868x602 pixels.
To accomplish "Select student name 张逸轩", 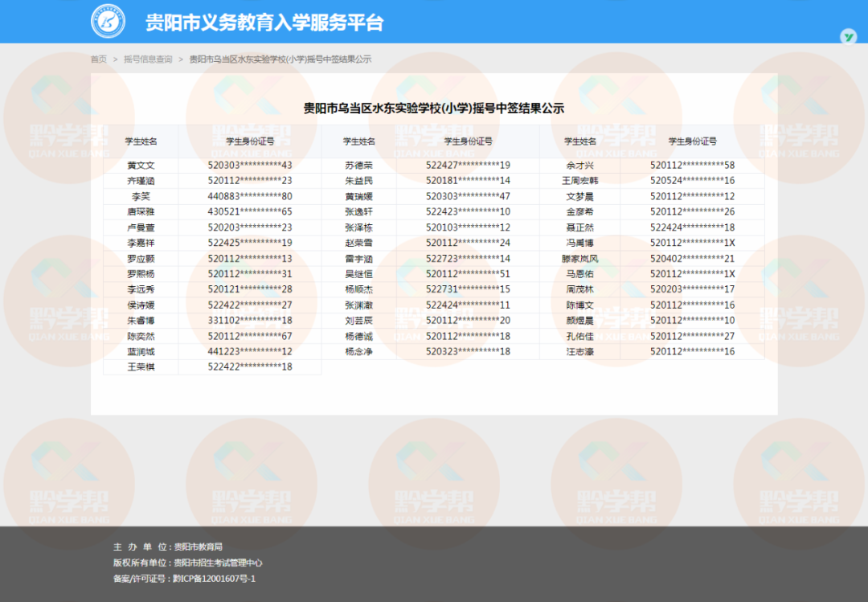I will point(358,211).
